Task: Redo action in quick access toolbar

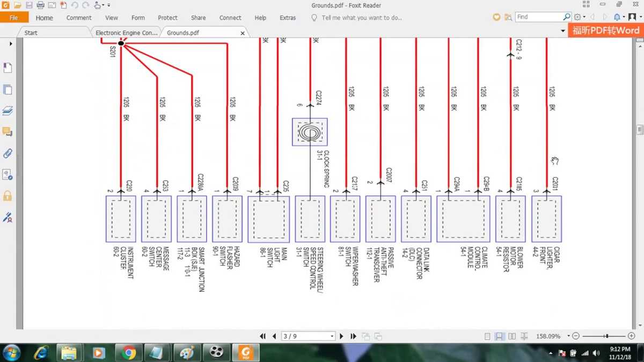Action: tap(86, 5)
